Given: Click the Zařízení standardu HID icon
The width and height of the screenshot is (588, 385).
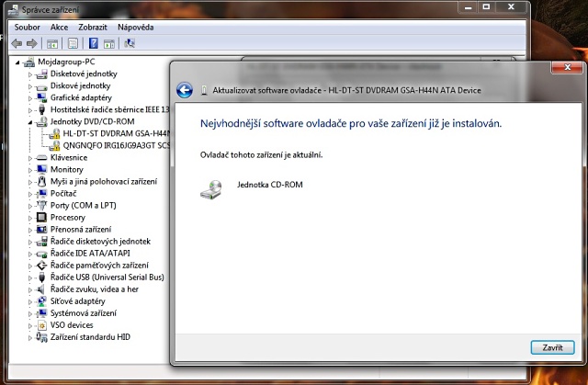Looking at the screenshot, I should coord(41,337).
